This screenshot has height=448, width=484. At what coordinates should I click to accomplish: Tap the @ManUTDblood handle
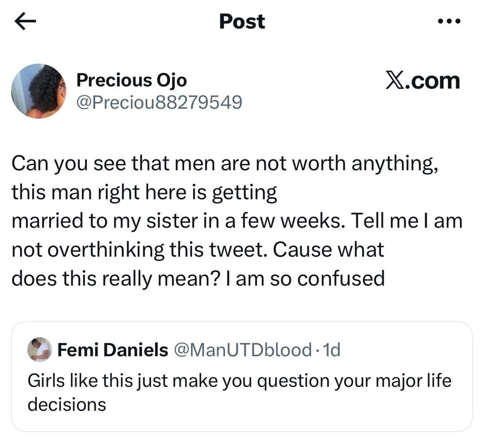coord(243,350)
